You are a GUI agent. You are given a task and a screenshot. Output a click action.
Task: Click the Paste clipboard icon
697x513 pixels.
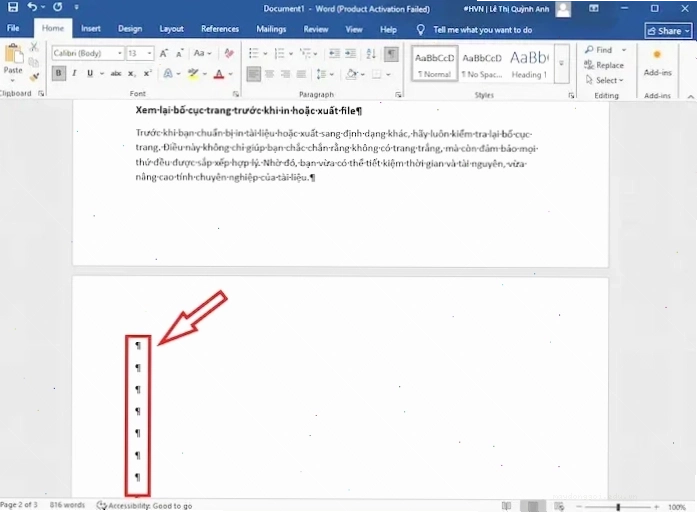click(x=13, y=54)
